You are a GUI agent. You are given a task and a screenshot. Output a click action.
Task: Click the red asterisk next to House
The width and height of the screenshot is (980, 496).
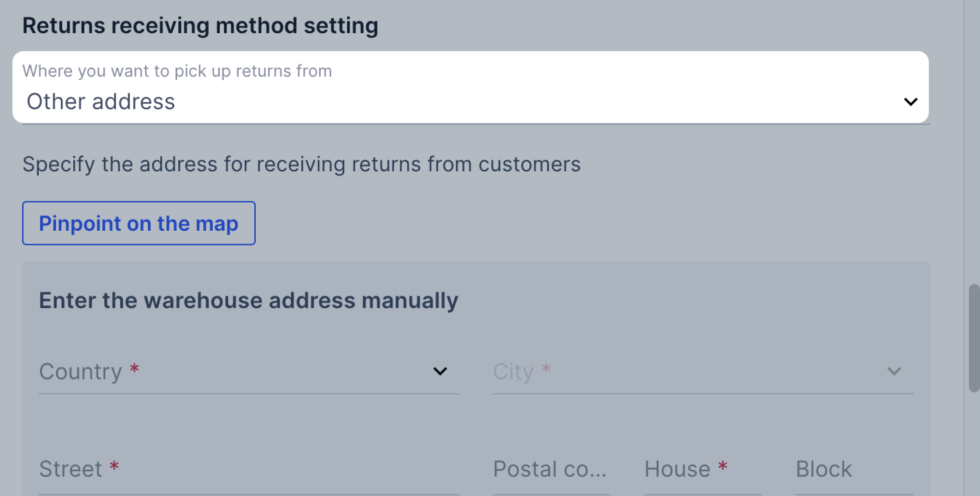pyautogui.click(x=722, y=467)
